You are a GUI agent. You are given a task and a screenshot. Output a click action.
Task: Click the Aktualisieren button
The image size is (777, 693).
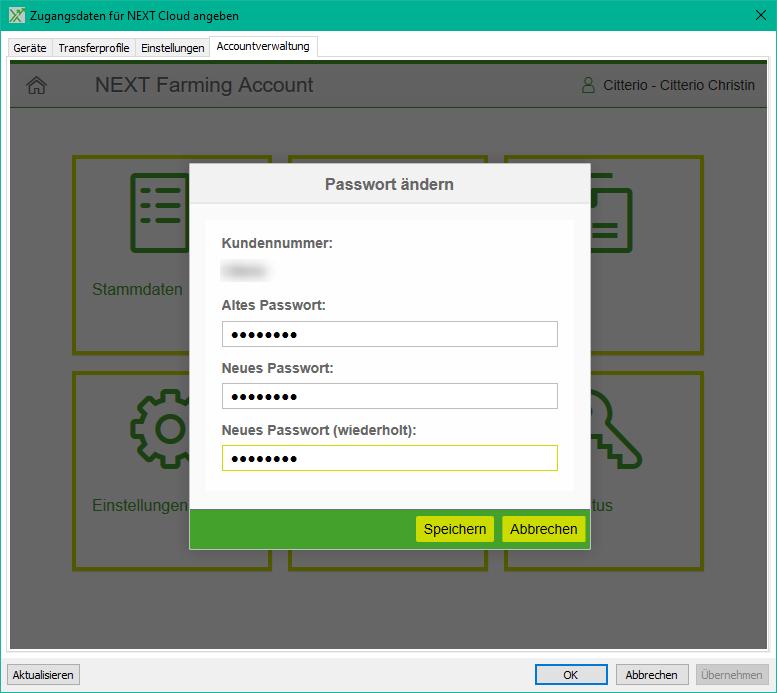pos(43,675)
